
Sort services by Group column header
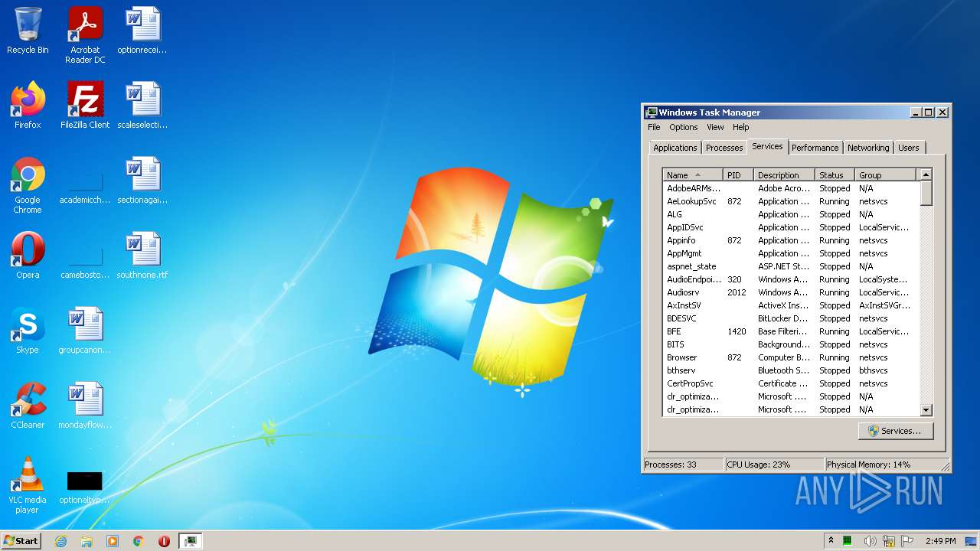point(885,175)
